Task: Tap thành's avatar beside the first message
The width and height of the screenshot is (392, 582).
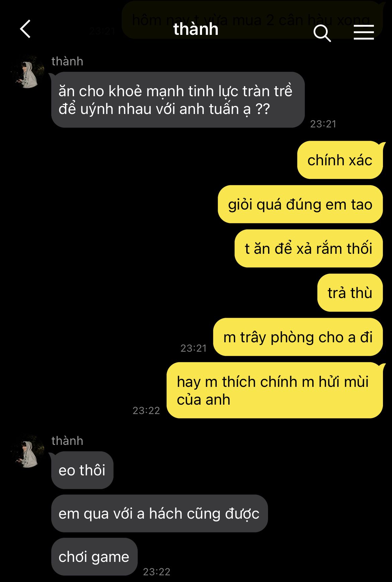Action: click(28, 72)
